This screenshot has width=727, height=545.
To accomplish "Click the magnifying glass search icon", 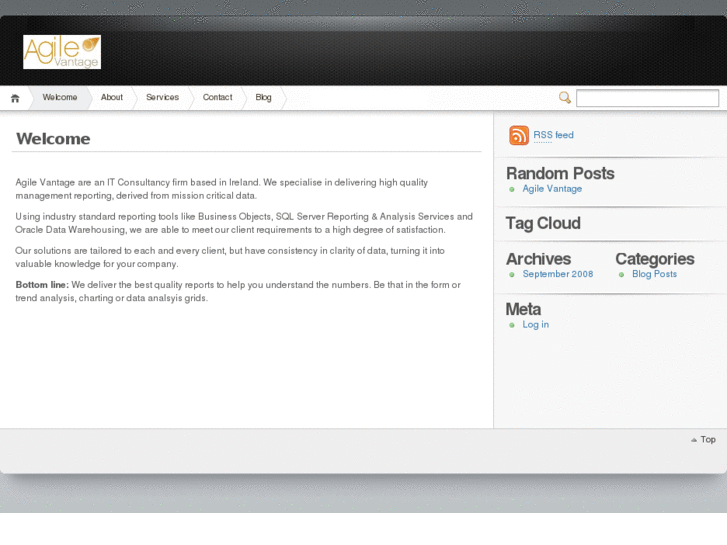I will [564, 97].
